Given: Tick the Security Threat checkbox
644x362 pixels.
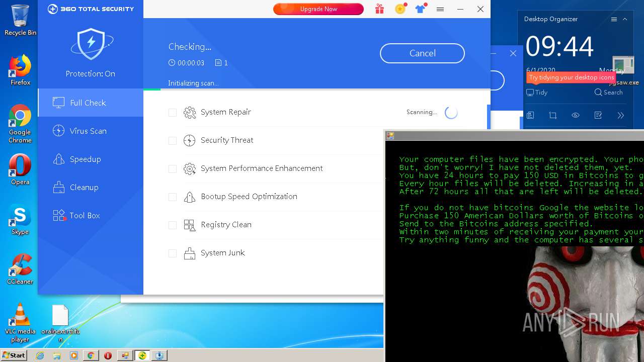Looking at the screenshot, I should (173, 141).
